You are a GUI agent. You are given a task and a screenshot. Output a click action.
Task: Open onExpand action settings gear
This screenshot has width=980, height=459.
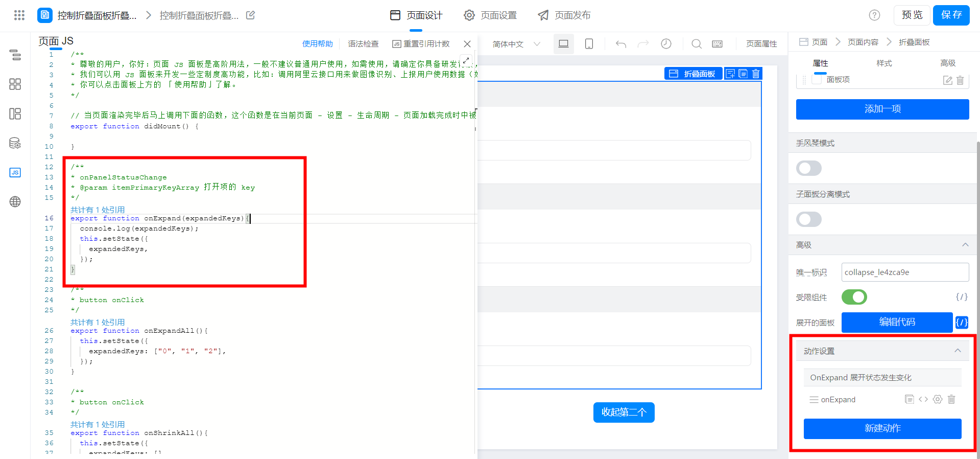pyautogui.click(x=938, y=399)
